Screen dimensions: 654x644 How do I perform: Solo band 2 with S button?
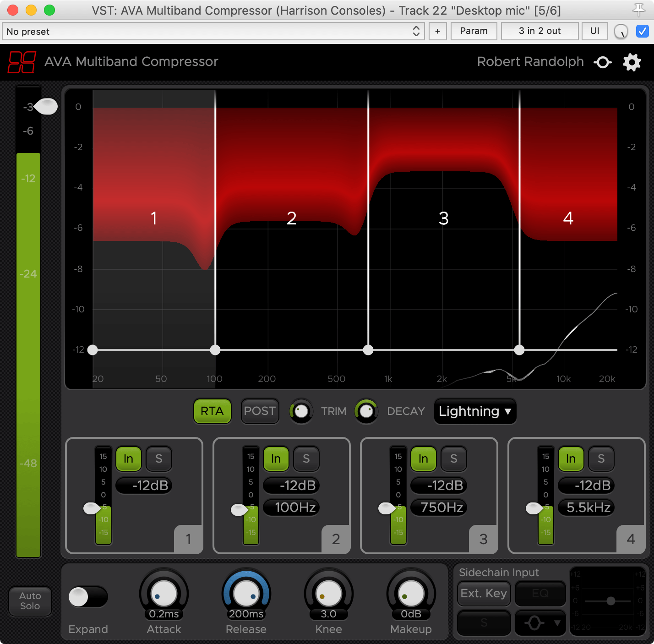306,458
